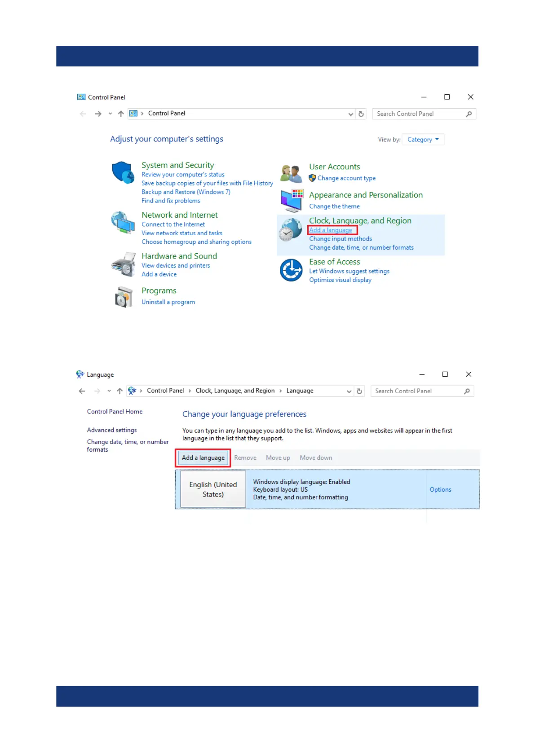Viewport: 535px width, 756px height.
Task: Click Add a language link in Control Panel
Action: point(331,230)
